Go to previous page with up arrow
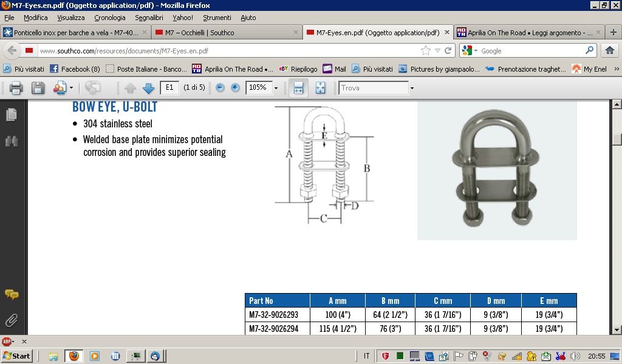 [130, 88]
